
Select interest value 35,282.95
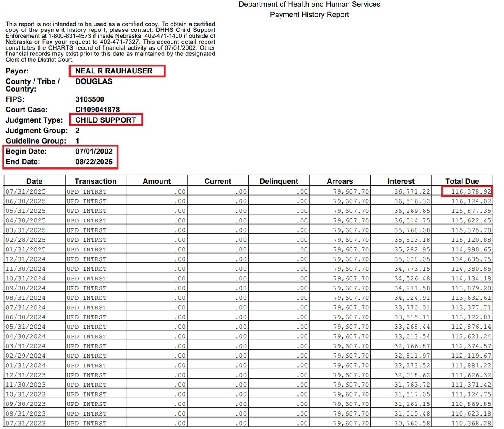[x=412, y=249]
